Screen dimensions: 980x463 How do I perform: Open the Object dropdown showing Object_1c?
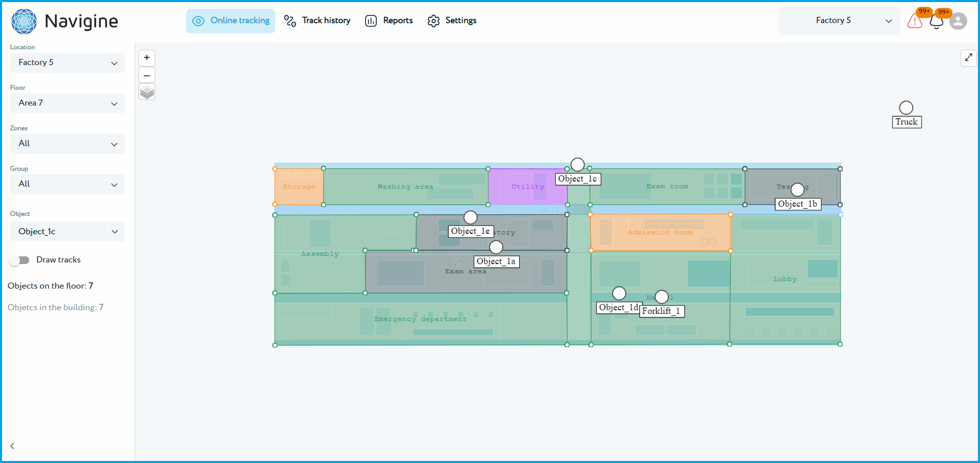[67, 231]
